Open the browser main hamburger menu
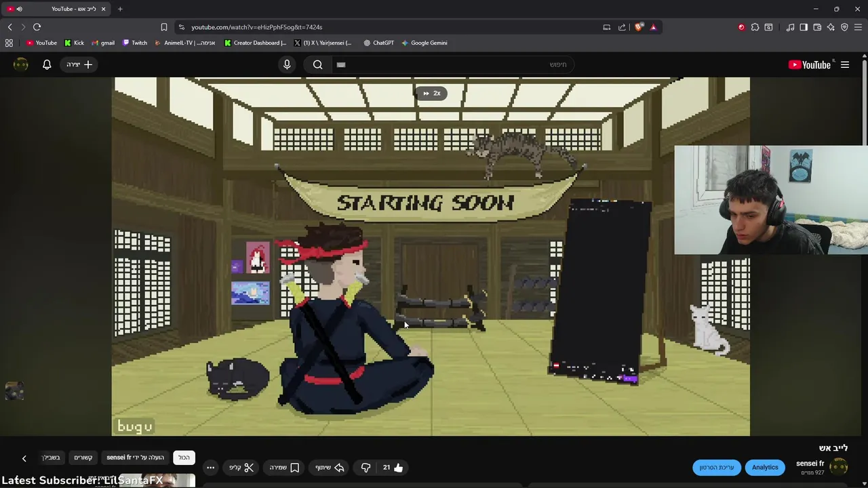 click(859, 27)
